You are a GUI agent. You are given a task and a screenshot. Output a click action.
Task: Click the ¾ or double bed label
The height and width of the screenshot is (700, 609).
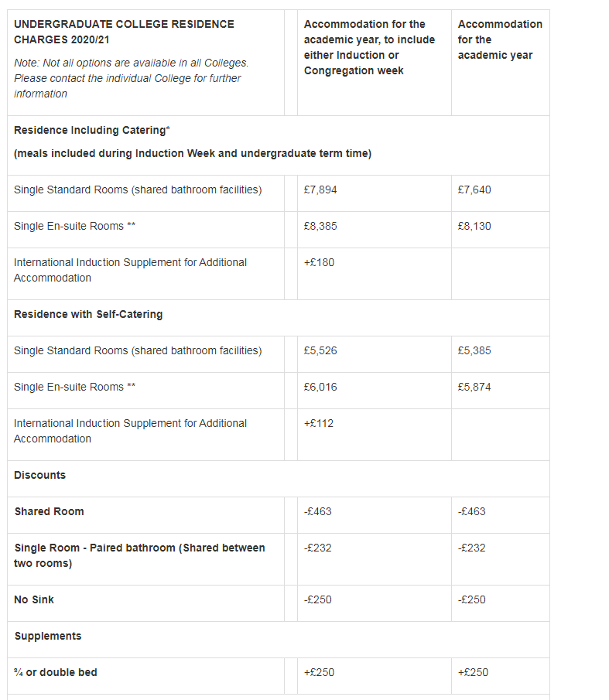point(56,673)
